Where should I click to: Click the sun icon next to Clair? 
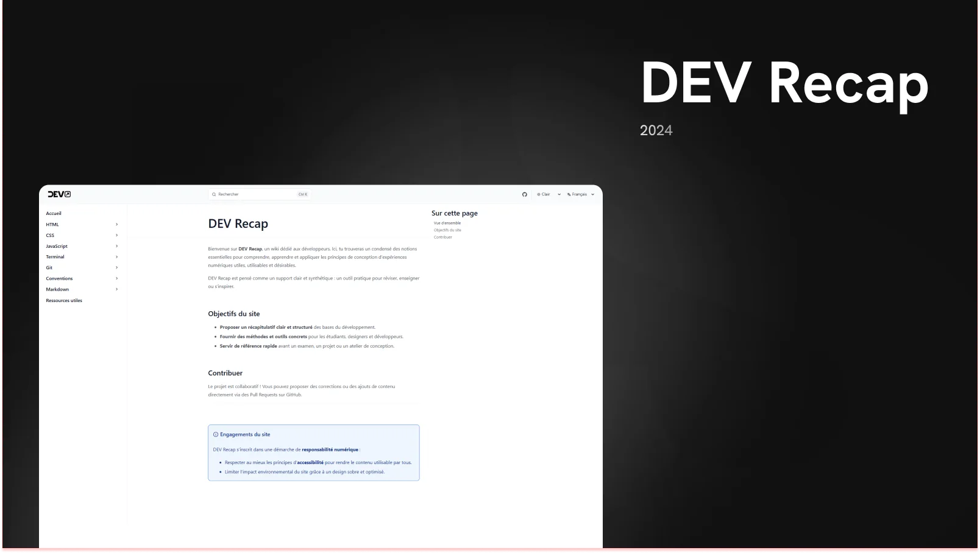click(539, 194)
